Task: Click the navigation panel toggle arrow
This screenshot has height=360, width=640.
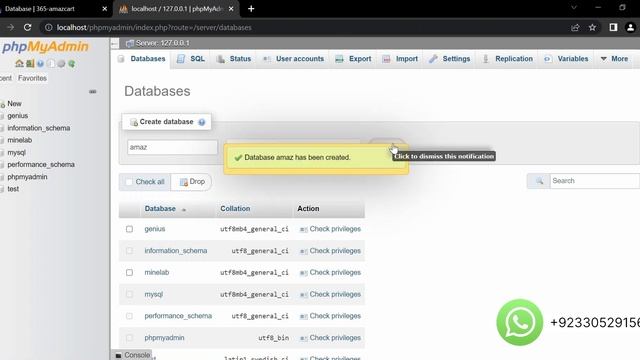Action: (x=115, y=43)
